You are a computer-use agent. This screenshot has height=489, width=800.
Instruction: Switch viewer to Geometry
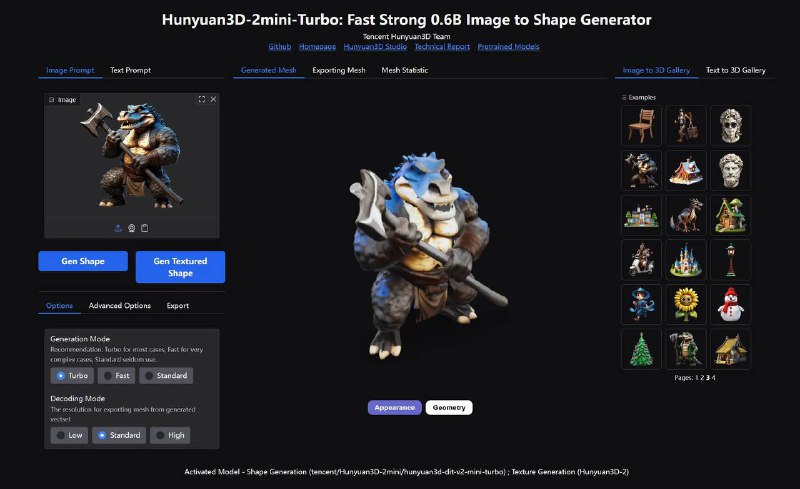[x=449, y=407]
